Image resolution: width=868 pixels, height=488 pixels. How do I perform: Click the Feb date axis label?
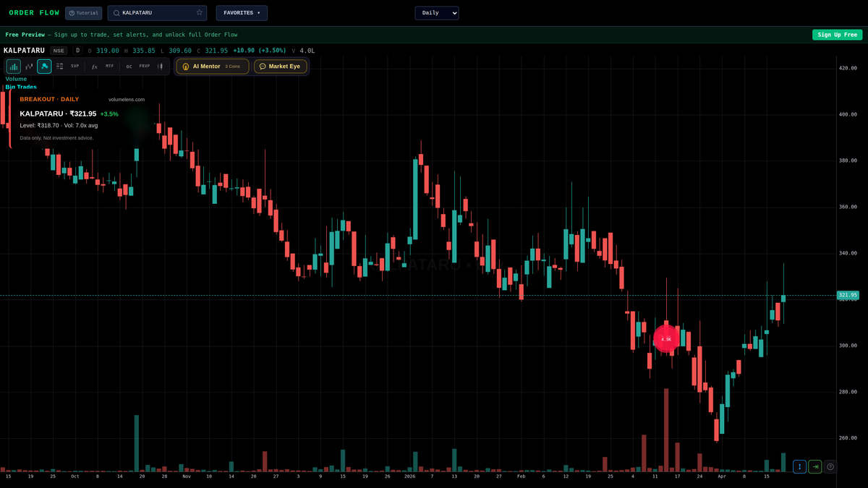(521, 476)
